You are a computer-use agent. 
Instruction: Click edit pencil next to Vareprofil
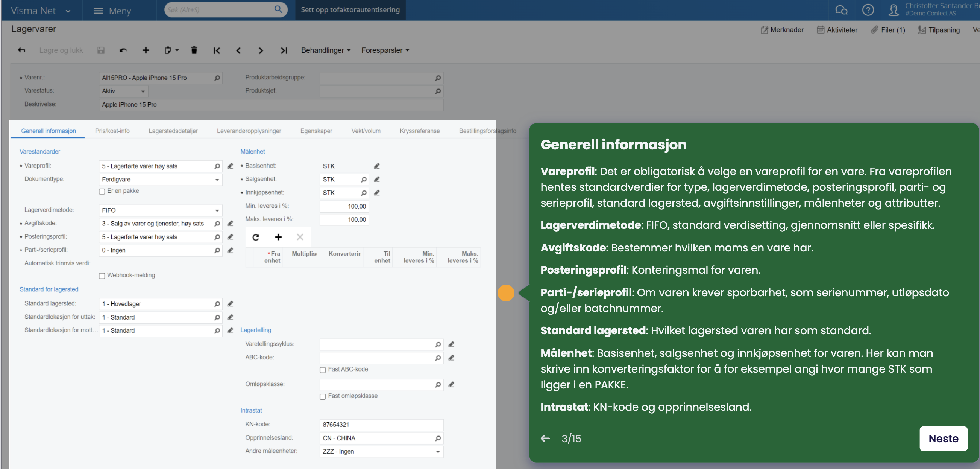coord(230,166)
